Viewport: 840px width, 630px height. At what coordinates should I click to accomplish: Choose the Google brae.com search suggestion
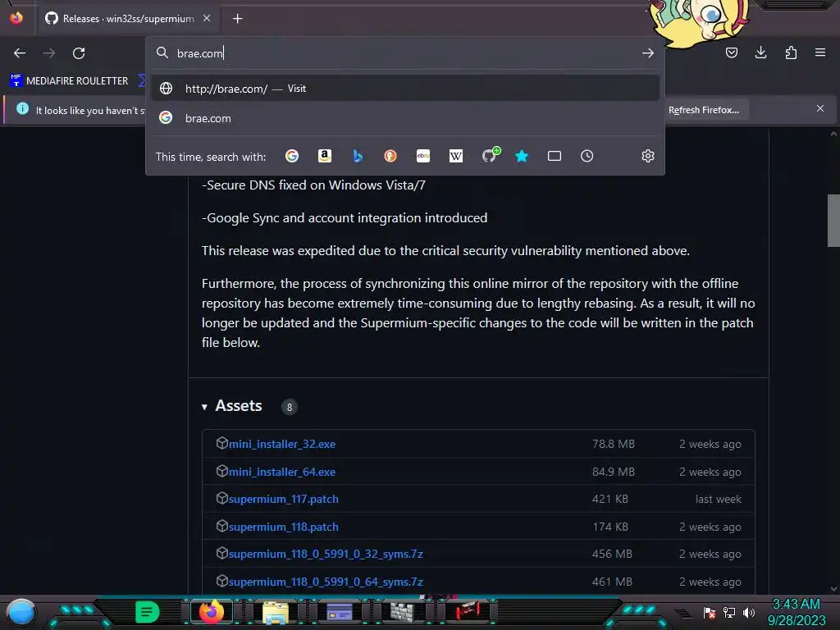405,118
